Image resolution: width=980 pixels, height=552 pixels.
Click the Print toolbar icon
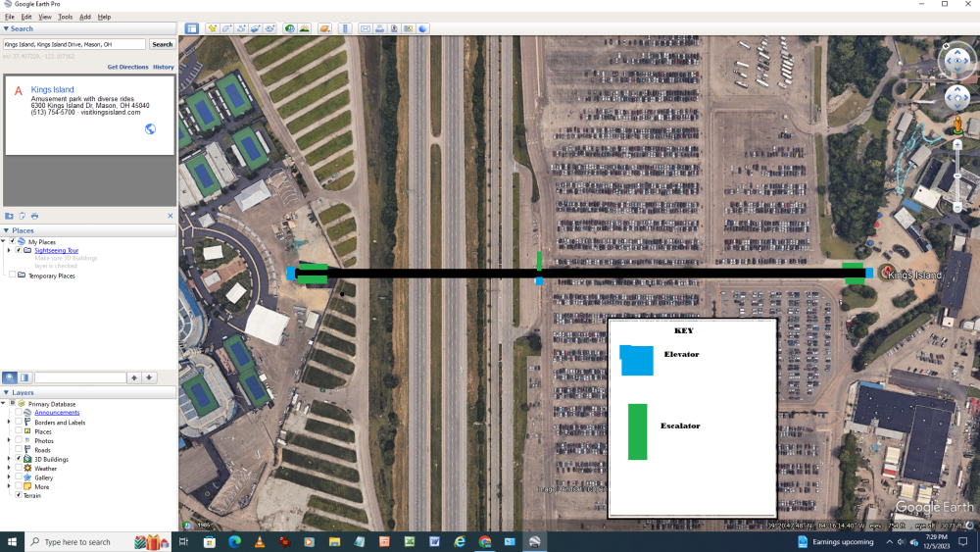pyautogui.click(x=380, y=28)
